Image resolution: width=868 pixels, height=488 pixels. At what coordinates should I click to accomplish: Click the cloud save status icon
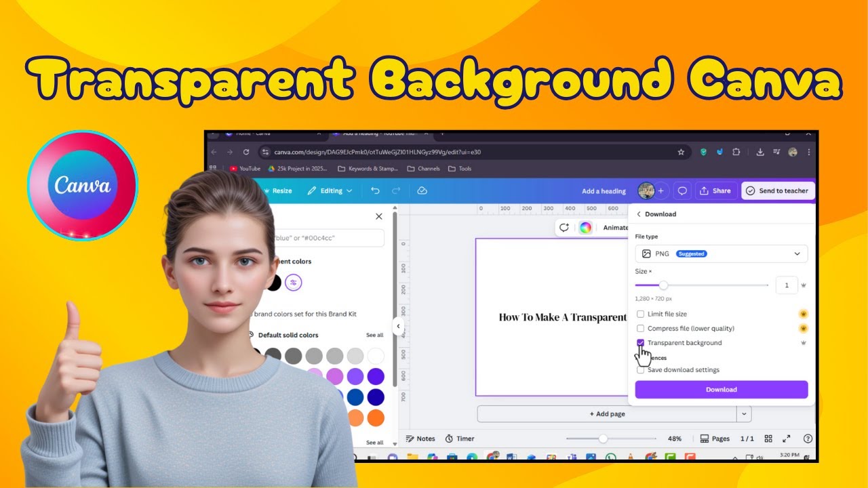(422, 191)
